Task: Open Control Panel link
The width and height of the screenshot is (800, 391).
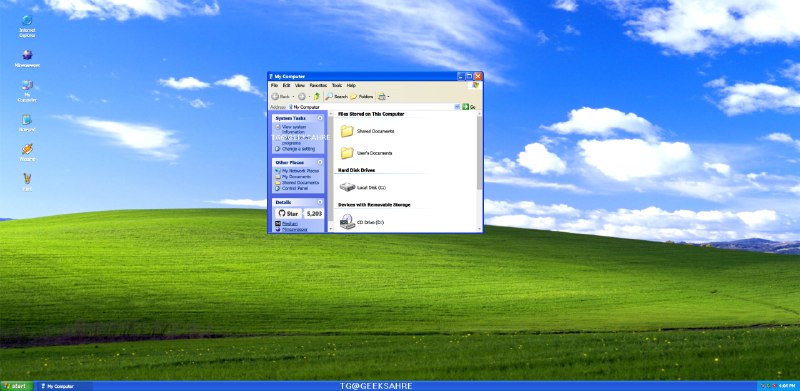Action: tap(295, 188)
